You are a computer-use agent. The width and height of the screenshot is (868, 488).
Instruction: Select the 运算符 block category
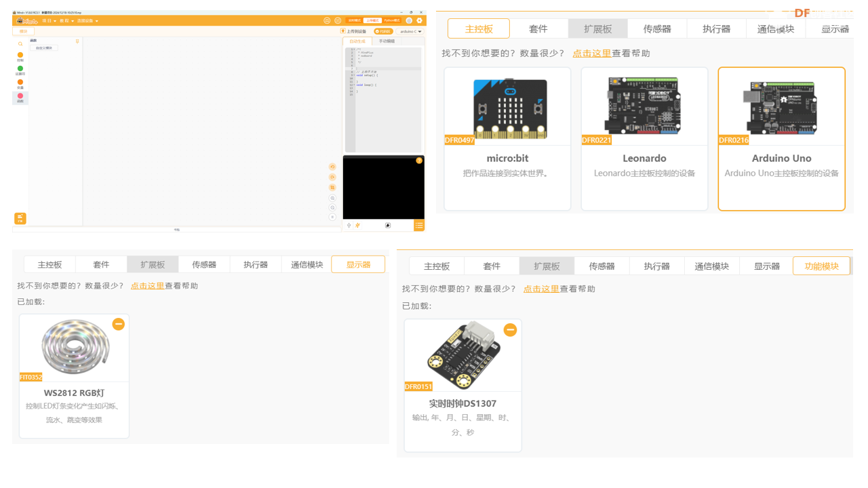20,70
